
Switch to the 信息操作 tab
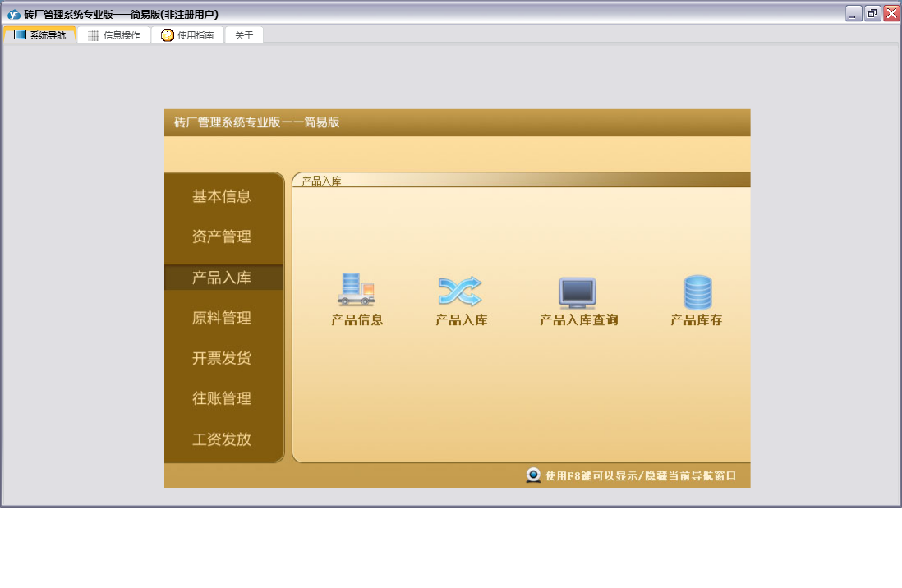(114, 35)
